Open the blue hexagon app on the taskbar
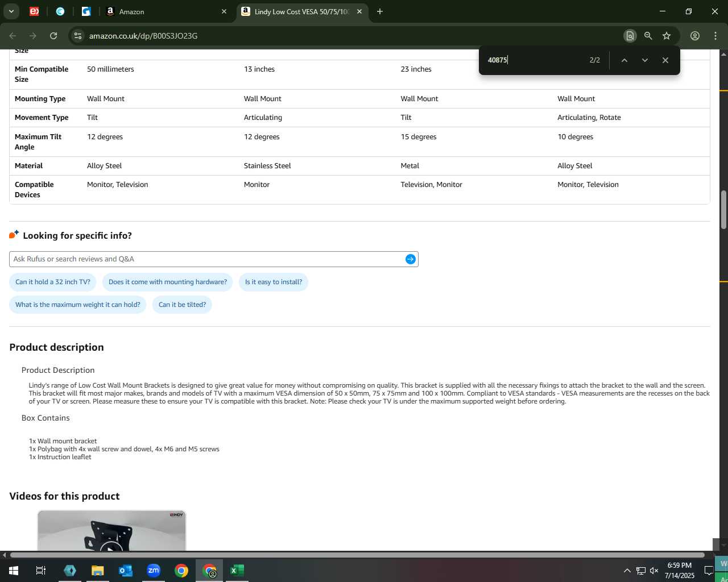Image resolution: width=728 pixels, height=582 pixels. tap(70, 571)
